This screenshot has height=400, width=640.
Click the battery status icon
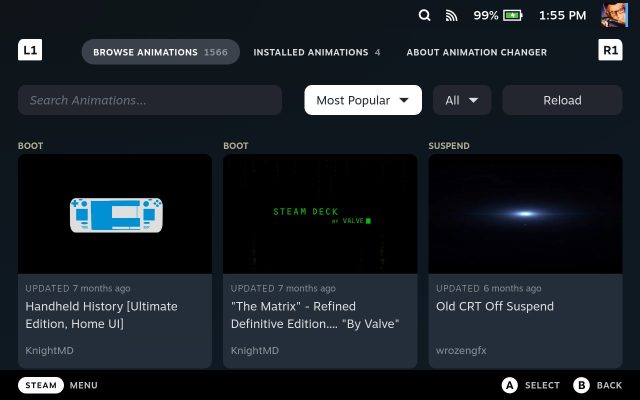[x=513, y=16]
